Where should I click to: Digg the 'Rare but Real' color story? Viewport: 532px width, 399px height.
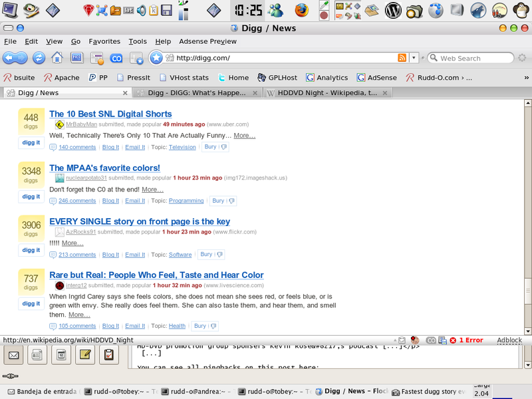tap(31, 304)
